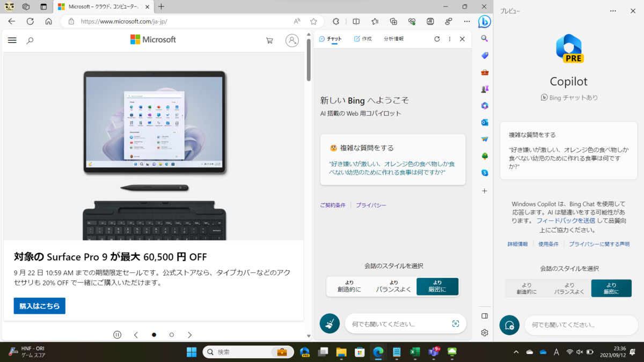This screenshot has width=644, height=362.
Task: Click Read aloud icon in address bar
Action: [297, 21]
